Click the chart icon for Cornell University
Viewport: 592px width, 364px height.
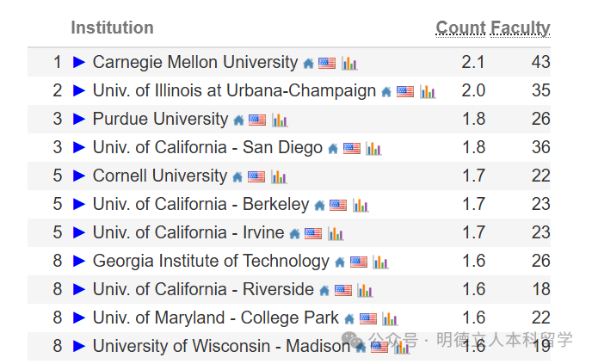pos(279,176)
